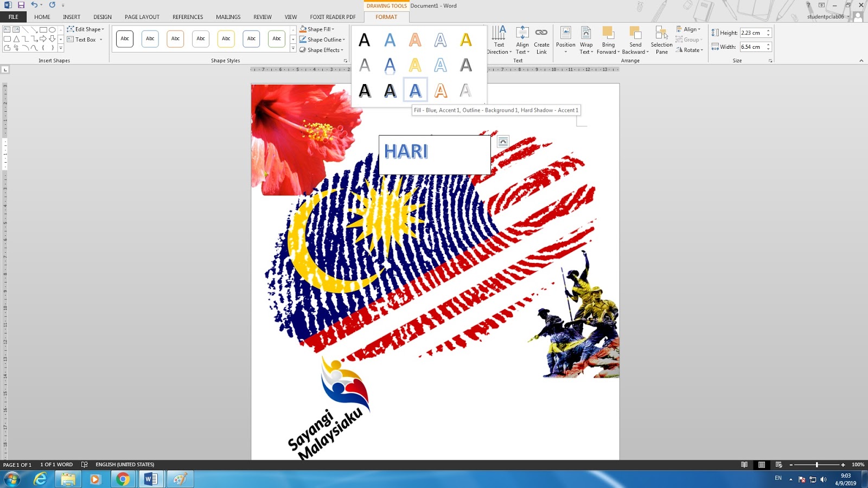Screen dimensions: 868x488
Task: Switch to Web Layout view in status bar
Action: point(778,465)
